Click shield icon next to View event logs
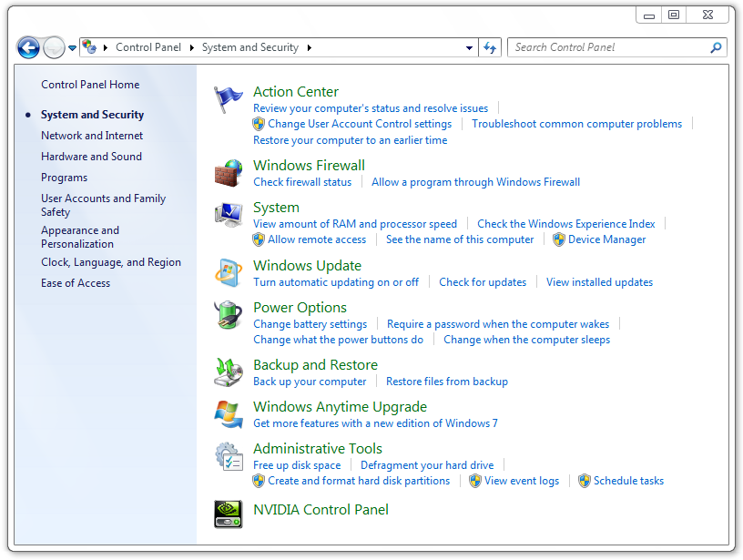Viewport: 743px width, 560px height. coord(474,481)
